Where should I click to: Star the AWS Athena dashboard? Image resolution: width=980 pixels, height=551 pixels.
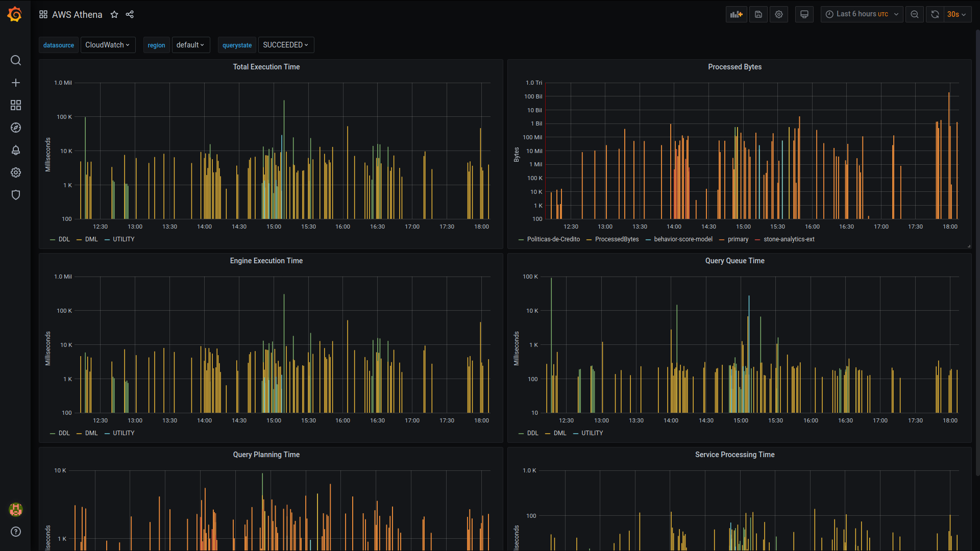(114, 14)
